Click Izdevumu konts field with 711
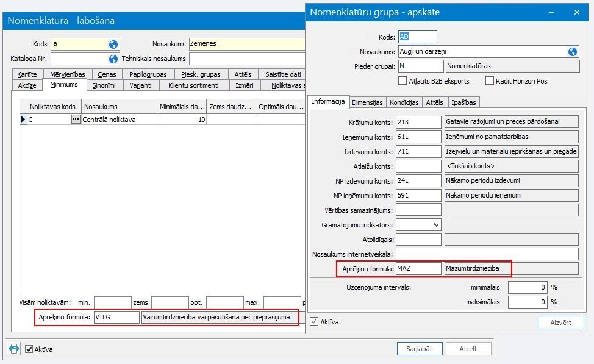 pyautogui.click(x=418, y=151)
